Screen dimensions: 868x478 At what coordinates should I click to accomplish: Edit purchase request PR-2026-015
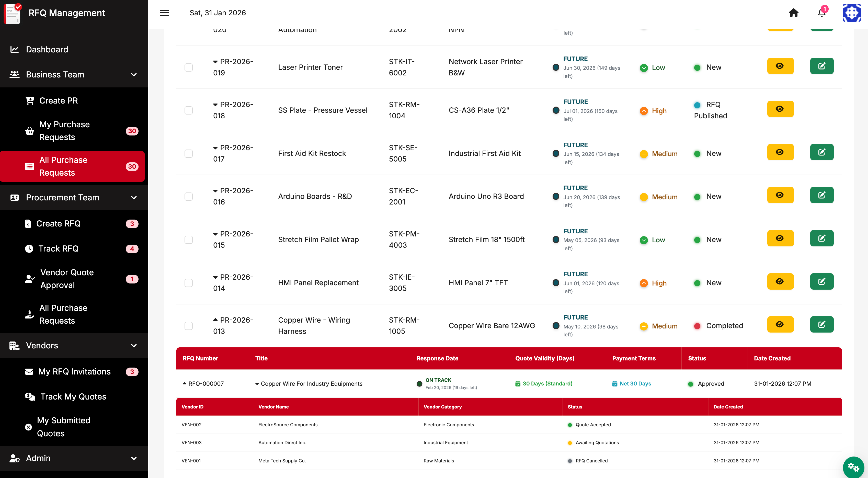822,238
